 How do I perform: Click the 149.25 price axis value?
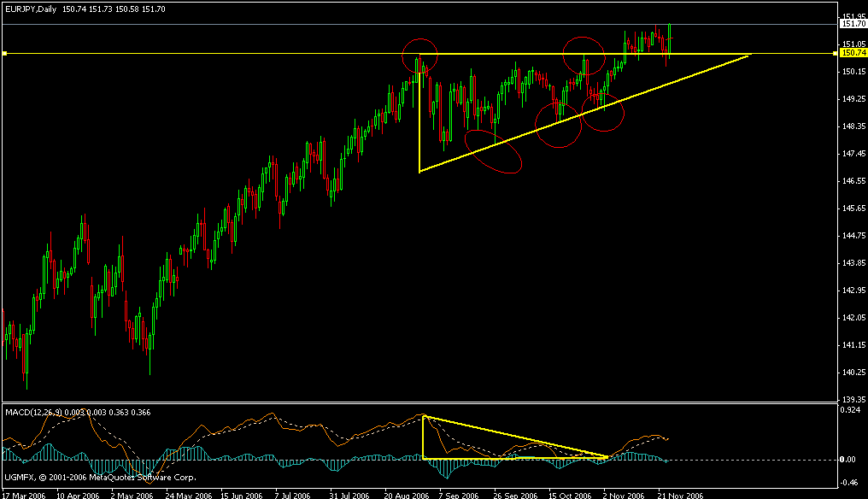[x=854, y=98]
